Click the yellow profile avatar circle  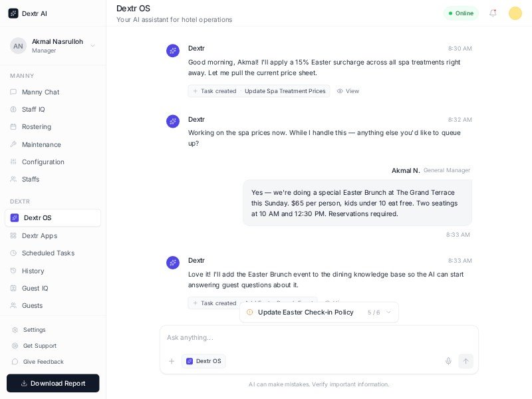point(515,13)
